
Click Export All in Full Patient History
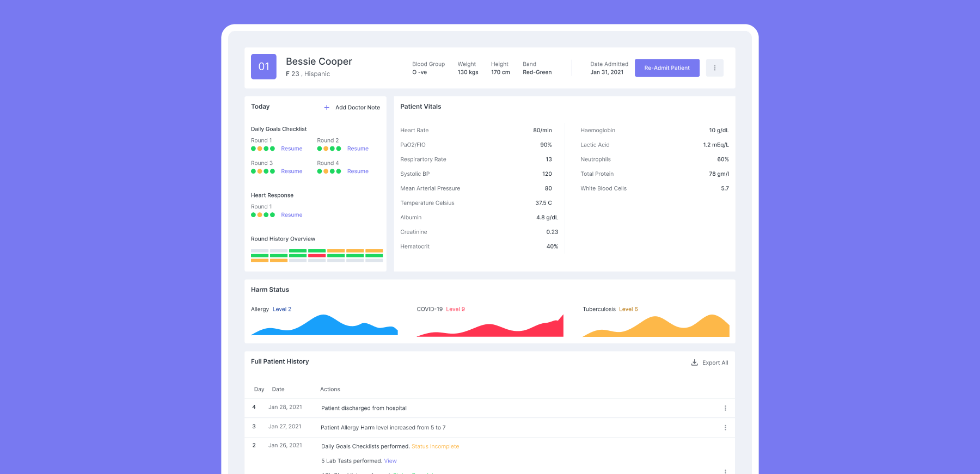(x=715, y=363)
